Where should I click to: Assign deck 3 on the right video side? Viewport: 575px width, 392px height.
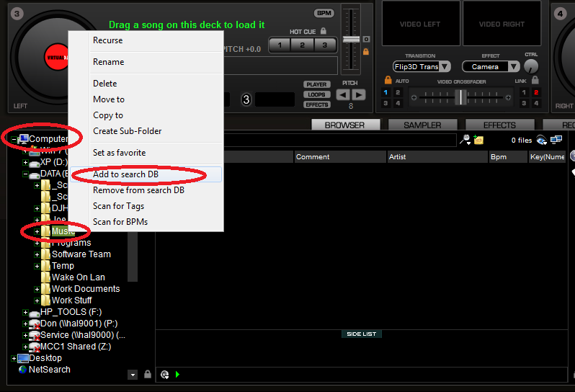[x=524, y=104]
